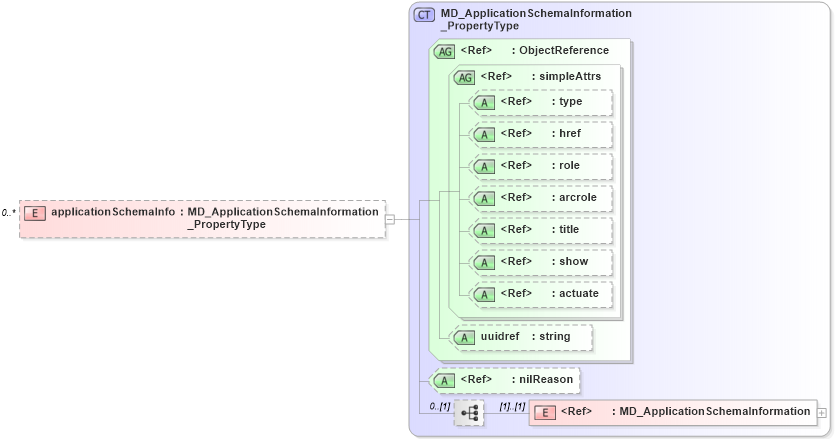
Task: Select the ': nilReason' label
Action: pos(542,379)
